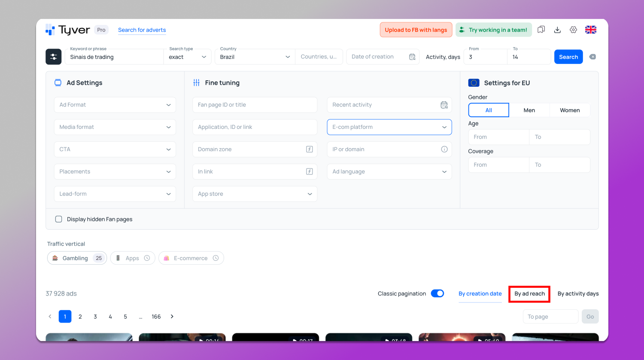Expand the Ad Format dropdown
Viewport: 644px width, 360px height.
coord(115,105)
